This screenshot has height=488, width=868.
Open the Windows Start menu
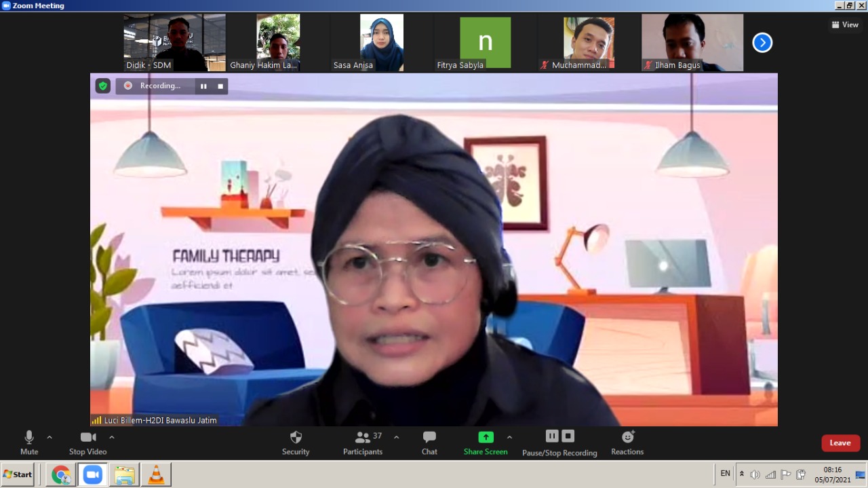[x=18, y=474]
